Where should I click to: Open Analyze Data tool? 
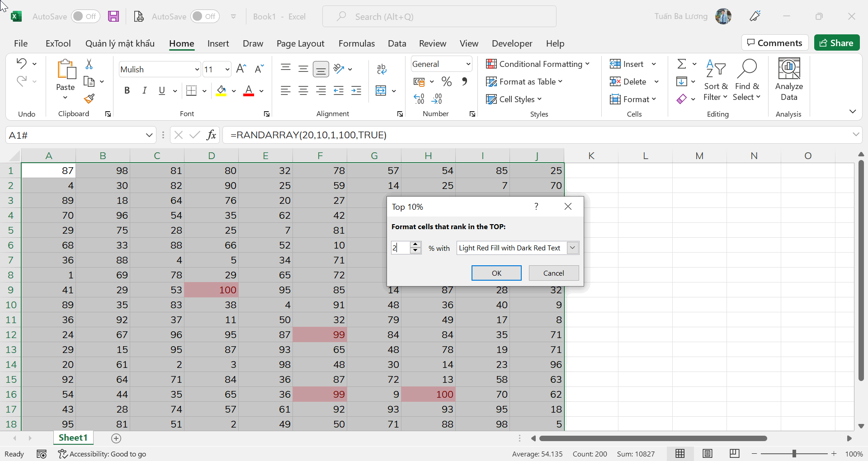click(x=788, y=79)
